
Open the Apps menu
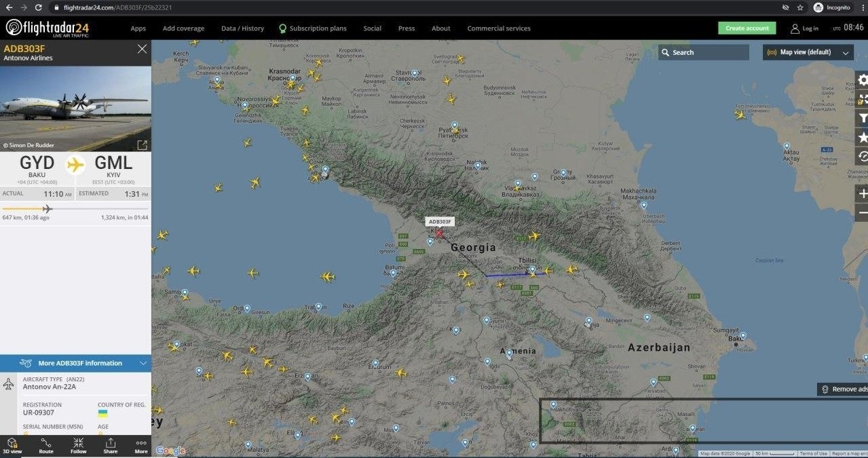pyautogui.click(x=138, y=28)
